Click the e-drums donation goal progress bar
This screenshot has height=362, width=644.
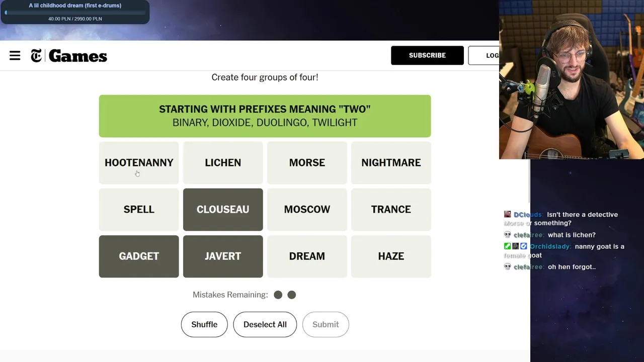coord(75,13)
